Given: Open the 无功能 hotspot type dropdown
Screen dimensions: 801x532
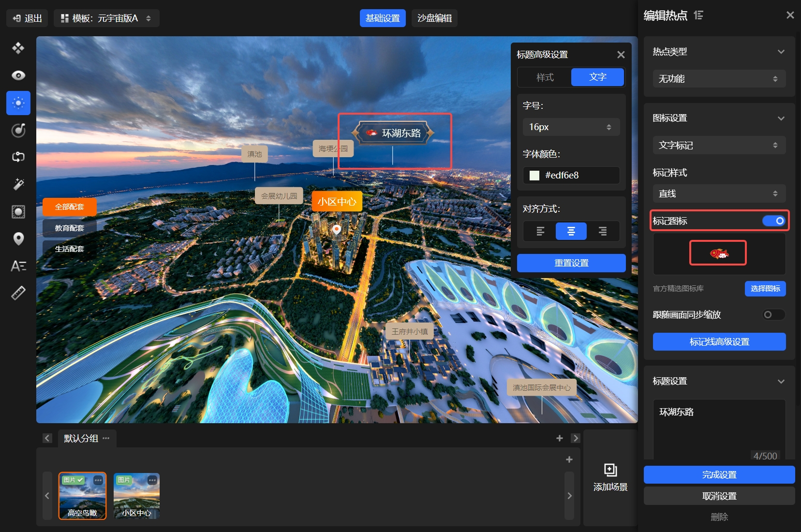Looking at the screenshot, I should [719, 79].
